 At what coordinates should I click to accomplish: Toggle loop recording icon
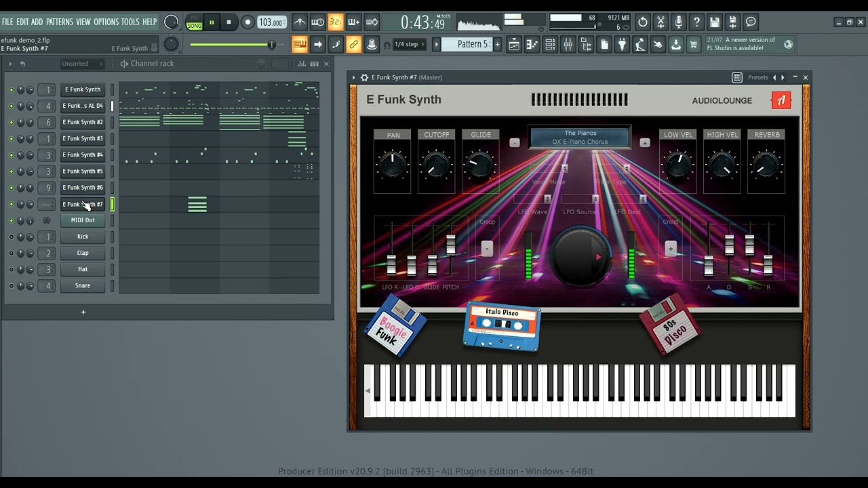click(372, 22)
